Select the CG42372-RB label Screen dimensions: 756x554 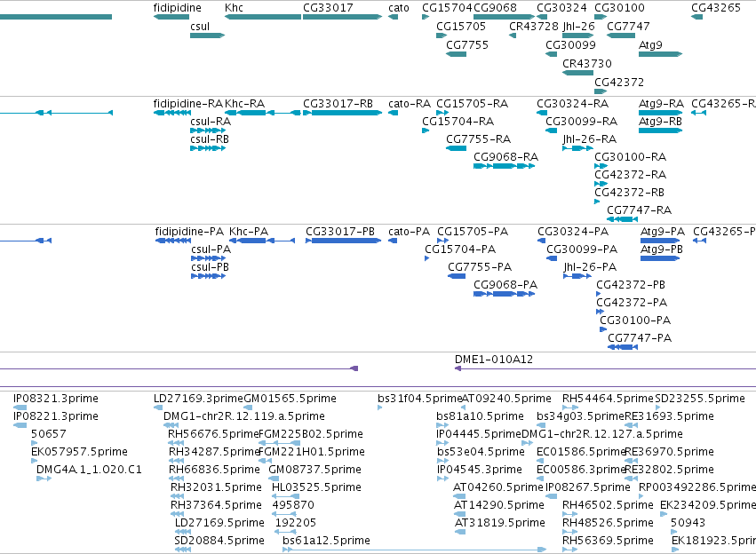(629, 193)
